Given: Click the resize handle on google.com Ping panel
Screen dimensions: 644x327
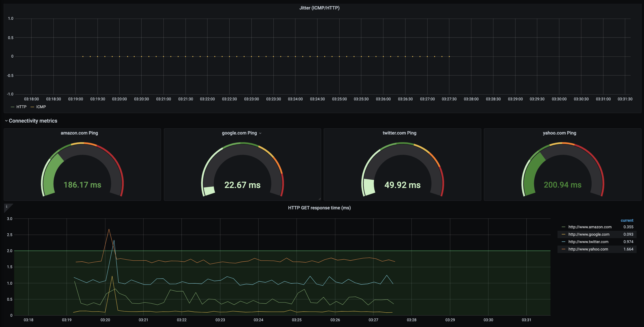Looking at the screenshot, I should (x=320, y=199).
